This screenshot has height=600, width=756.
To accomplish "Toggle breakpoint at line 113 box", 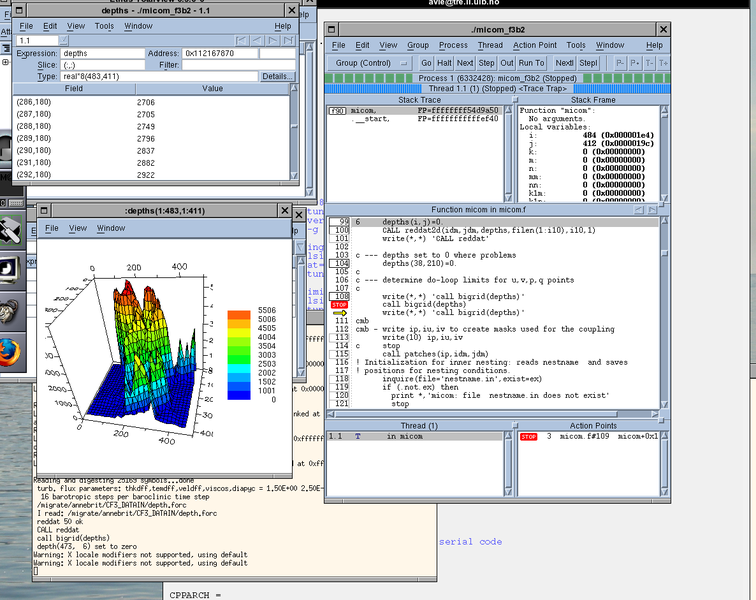I will (341, 338).
